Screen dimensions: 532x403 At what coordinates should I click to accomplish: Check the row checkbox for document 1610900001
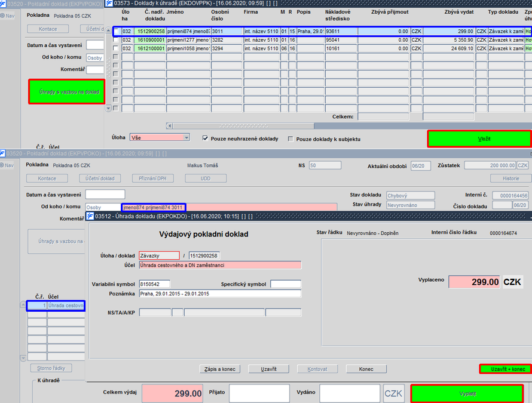click(116, 39)
